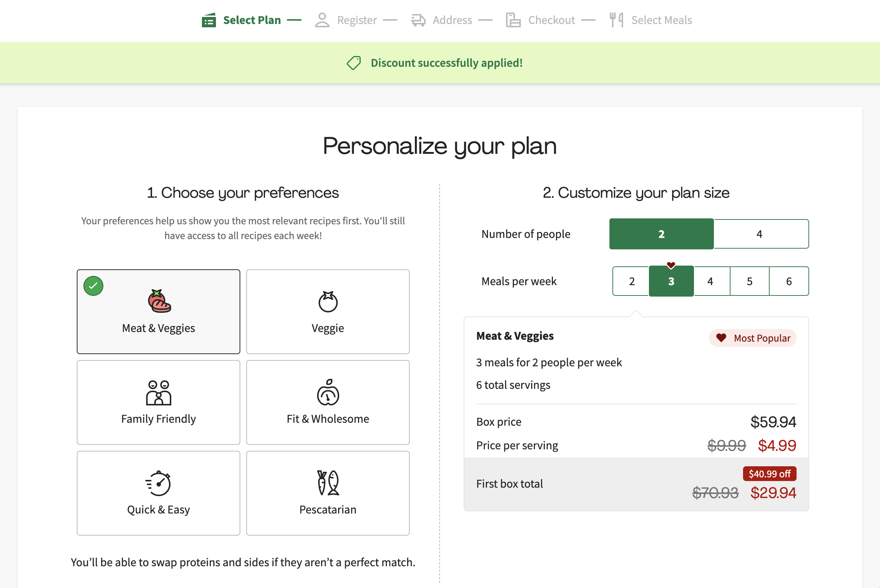Choose 5 meals per week

click(749, 281)
